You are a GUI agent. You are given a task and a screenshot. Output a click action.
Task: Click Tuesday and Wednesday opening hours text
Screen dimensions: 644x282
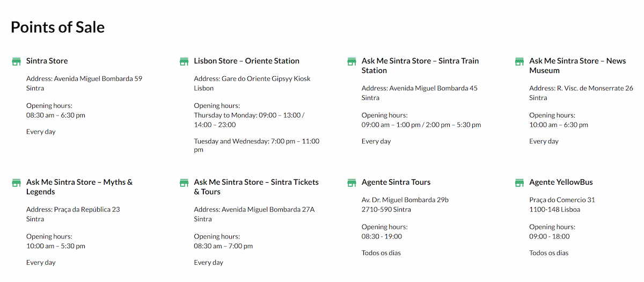[257, 142]
